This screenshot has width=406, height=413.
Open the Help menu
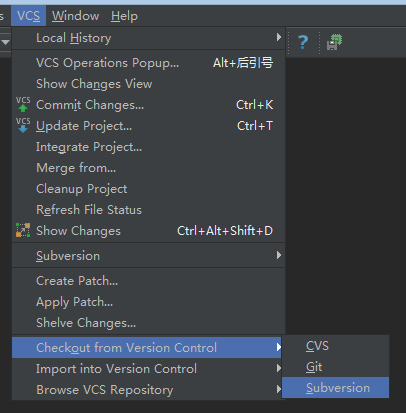[x=124, y=16]
